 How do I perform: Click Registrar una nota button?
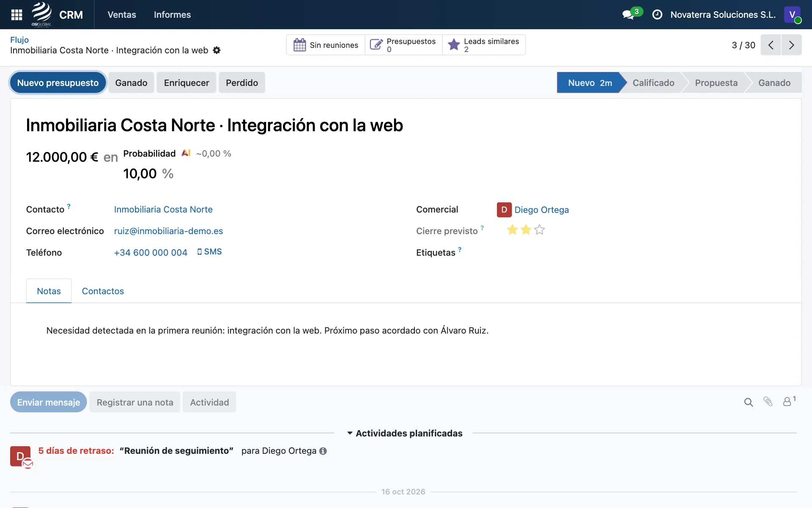[135, 402]
